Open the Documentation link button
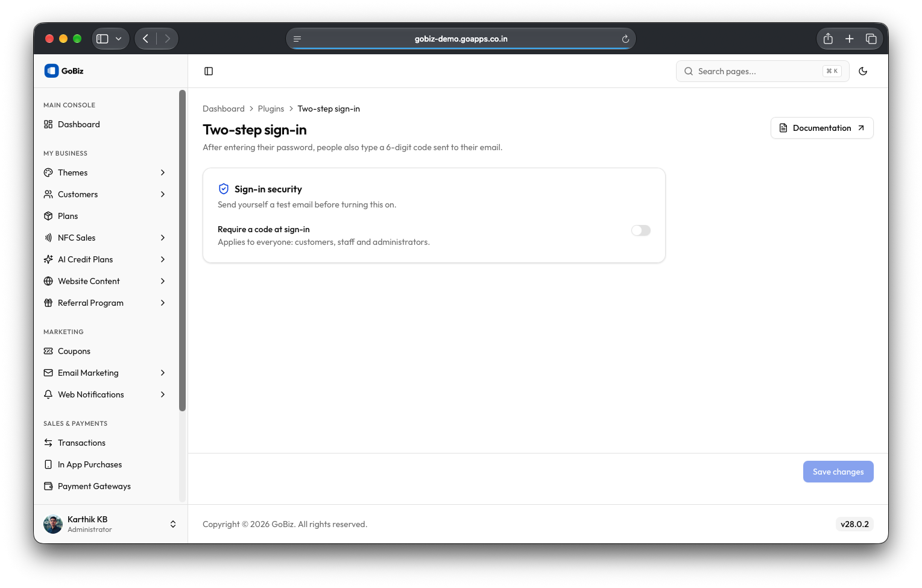Screen dimensions: 922x588 coord(822,128)
